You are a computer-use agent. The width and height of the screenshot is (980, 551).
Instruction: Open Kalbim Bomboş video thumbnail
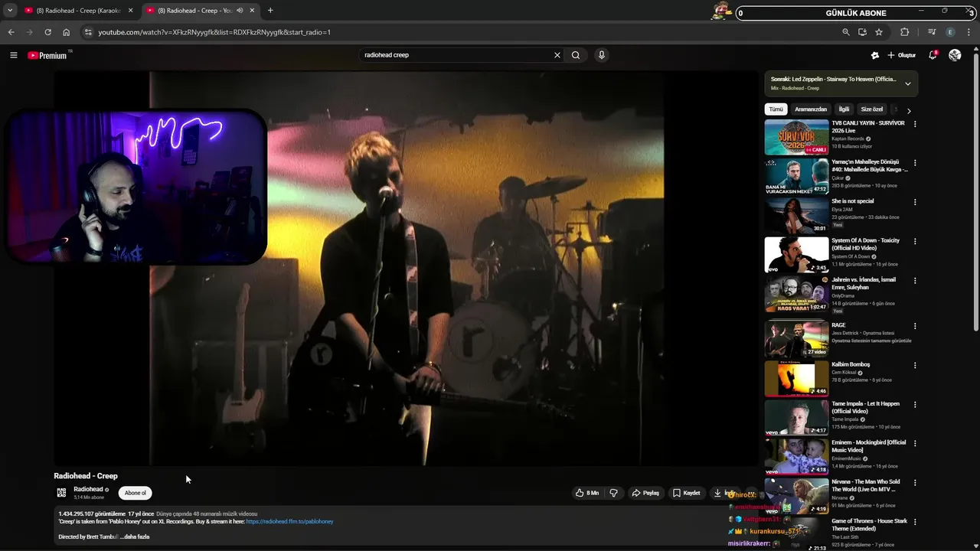click(x=796, y=379)
